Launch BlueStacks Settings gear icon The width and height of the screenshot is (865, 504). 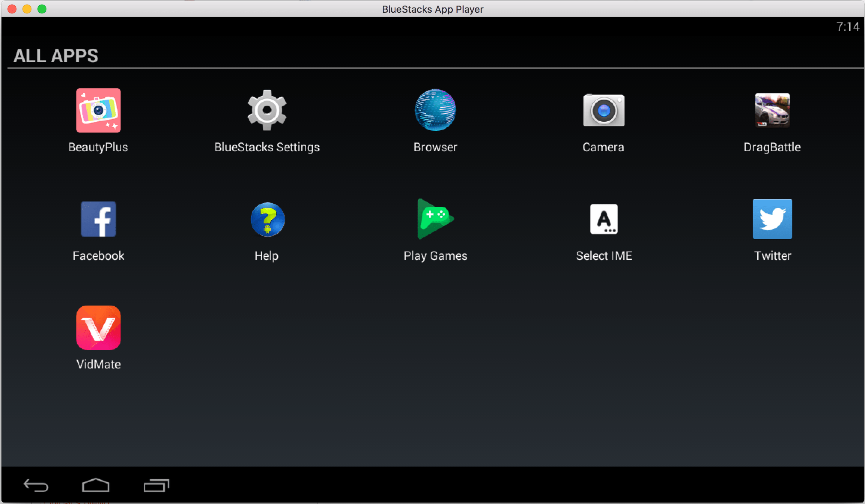pyautogui.click(x=267, y=110)
